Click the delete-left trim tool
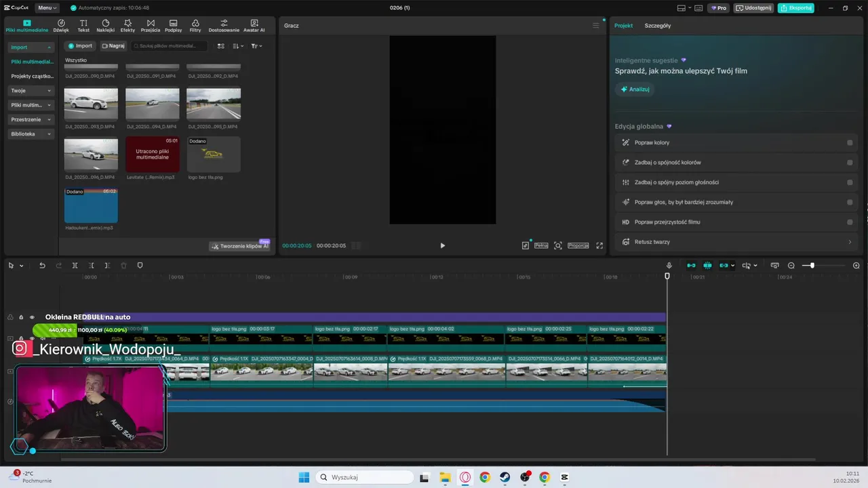868x488 pixels. click(91, 266)
